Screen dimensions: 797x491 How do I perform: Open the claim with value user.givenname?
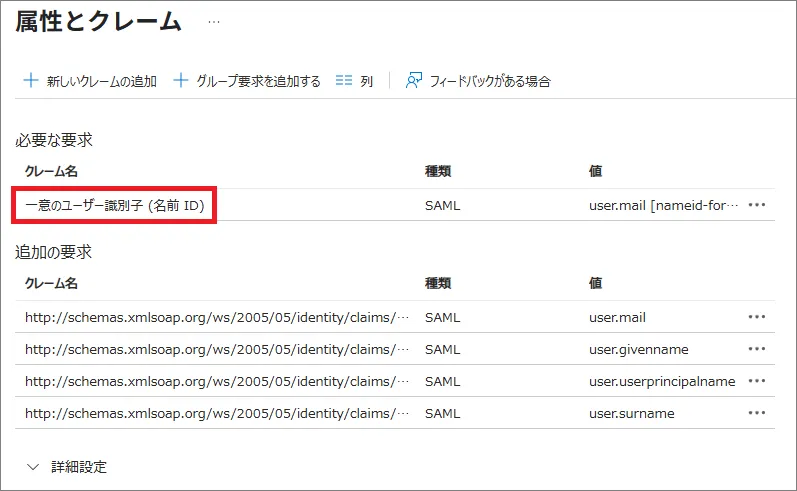point(217,349)
